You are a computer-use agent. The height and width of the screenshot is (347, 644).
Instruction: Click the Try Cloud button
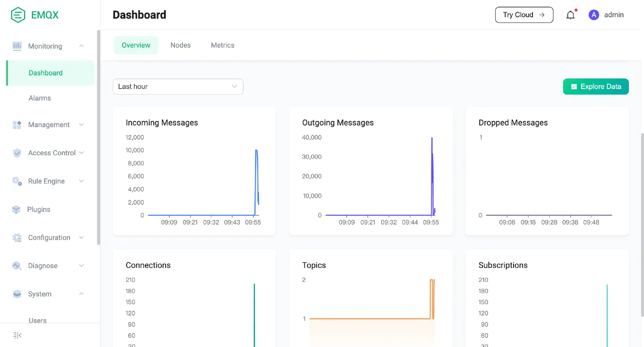[x=524, y=15]
